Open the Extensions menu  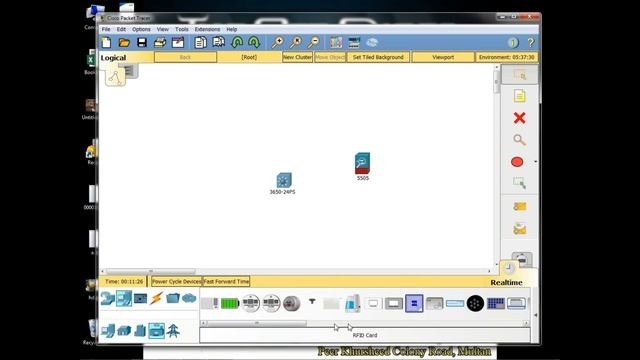tap(207, 29)
